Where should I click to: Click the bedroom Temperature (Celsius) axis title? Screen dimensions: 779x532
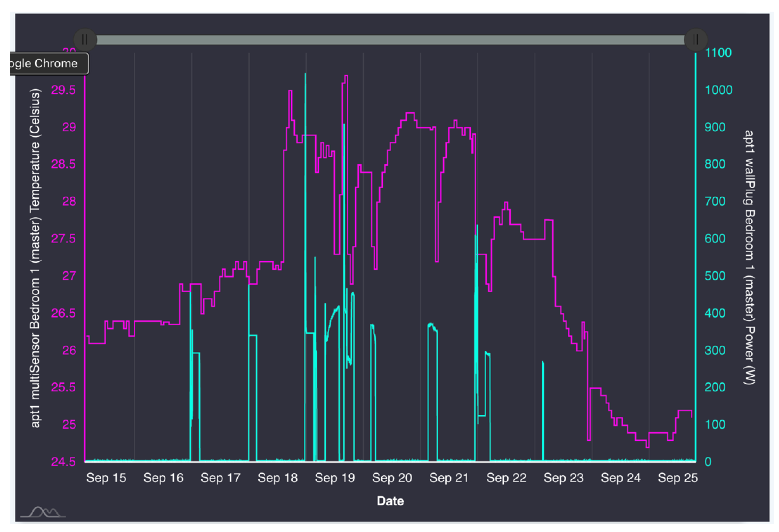point(35,258)
